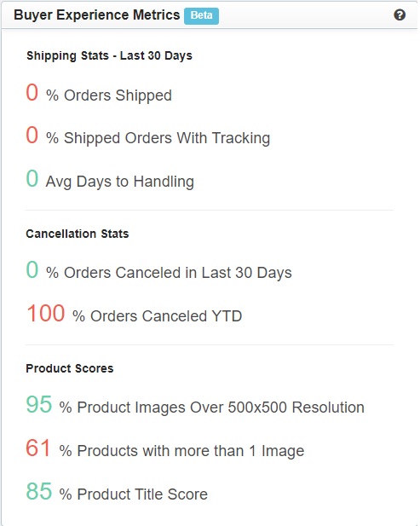
Task: Click the green 0 for Avg Days to Handling
Action: click(x=32, y=178)
